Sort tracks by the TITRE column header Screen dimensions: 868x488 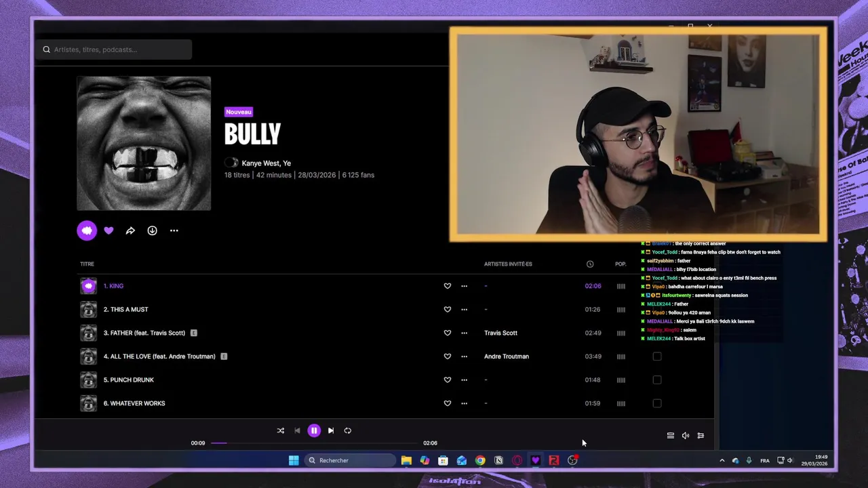tap(87, 264)
